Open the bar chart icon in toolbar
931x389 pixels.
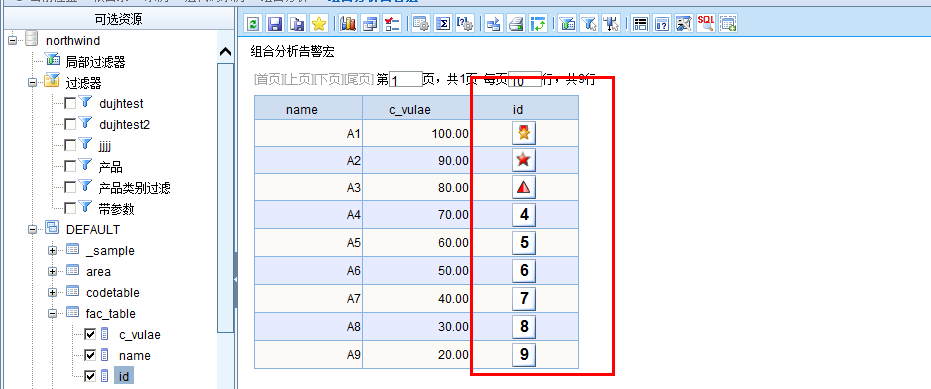point(349,24)
